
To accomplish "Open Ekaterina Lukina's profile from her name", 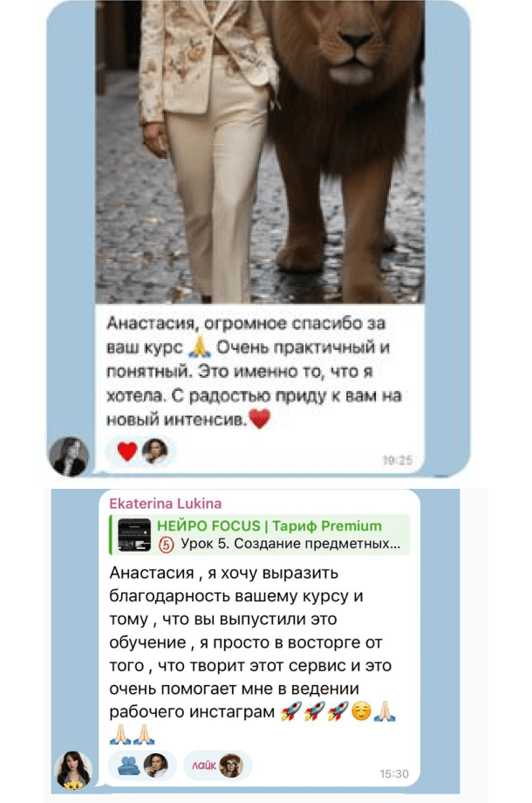I will click(165, 504).
